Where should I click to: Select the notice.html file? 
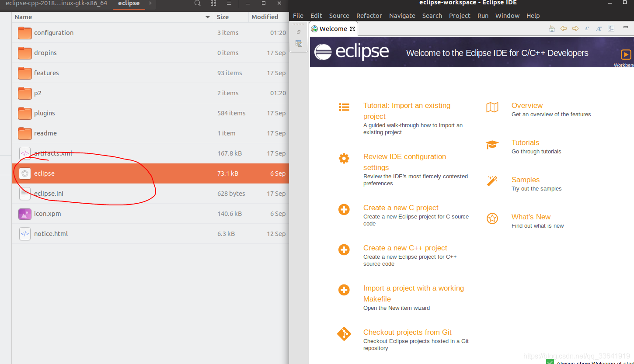[x=150, y=234]
